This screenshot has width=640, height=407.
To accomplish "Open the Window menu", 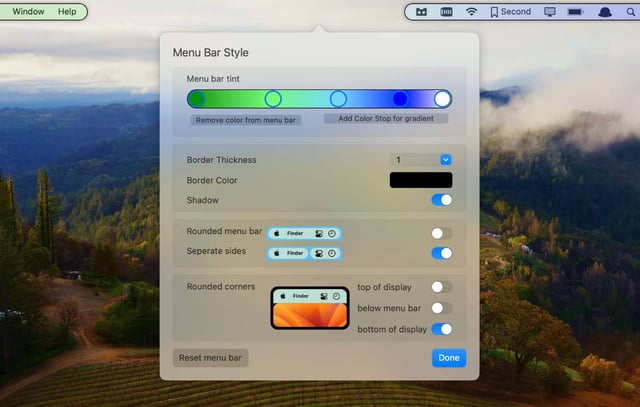I will pos(28,11).
